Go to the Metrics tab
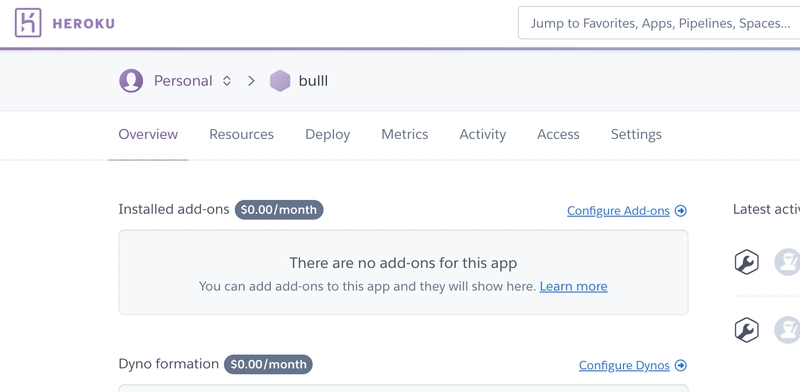The image size is (800, 392). (405, 134)
